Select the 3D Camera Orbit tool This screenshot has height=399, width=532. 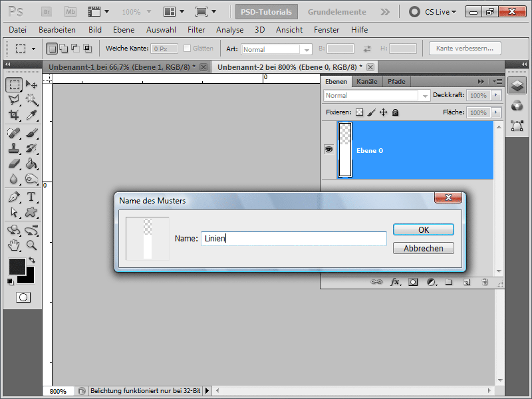tap(31, 230)
